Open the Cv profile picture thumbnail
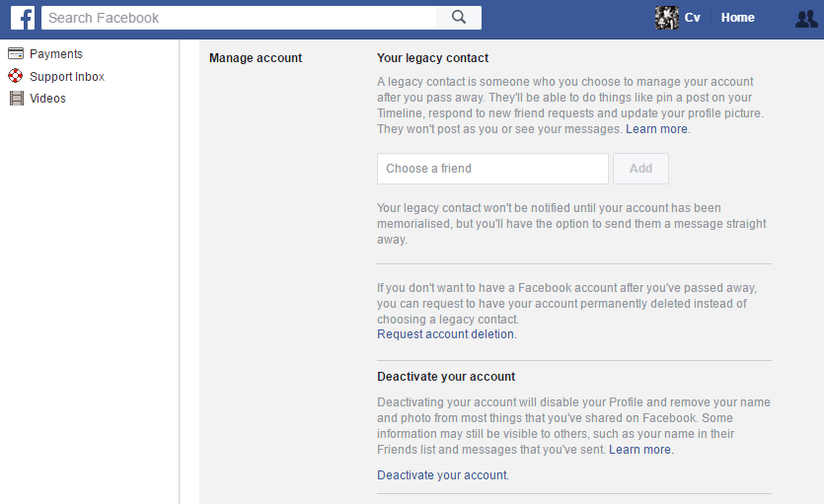 (x=666, y=18)
